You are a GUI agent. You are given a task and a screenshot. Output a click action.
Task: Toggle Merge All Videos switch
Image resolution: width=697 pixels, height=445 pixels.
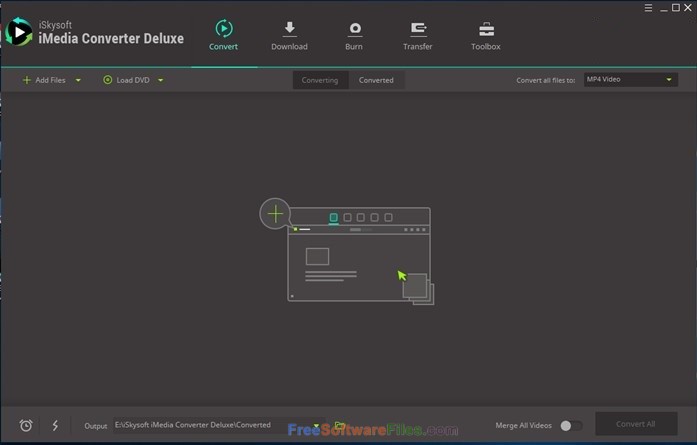(x=571, y=425)
